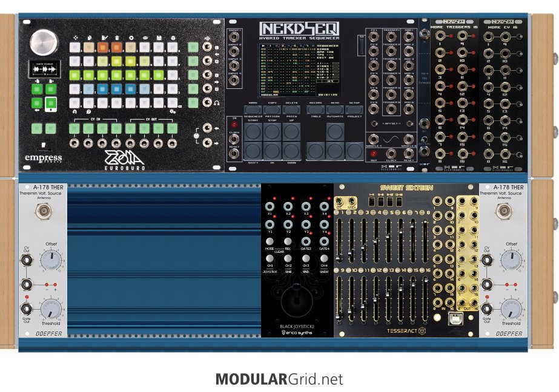The height and width of the screenshot is (392, 559).
Task: Click the USB port on Sweet Sixteen
Action: coord(456,318)
